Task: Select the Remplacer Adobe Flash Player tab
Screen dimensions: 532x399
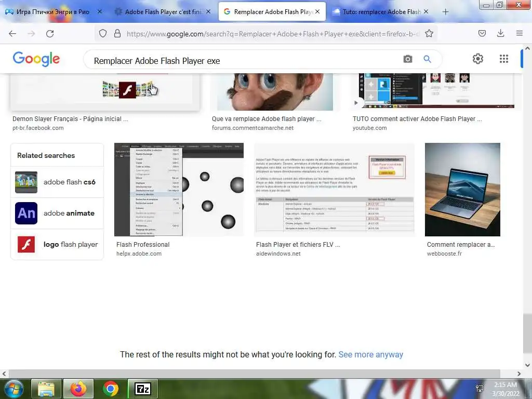Action: (x=272, y=12)
